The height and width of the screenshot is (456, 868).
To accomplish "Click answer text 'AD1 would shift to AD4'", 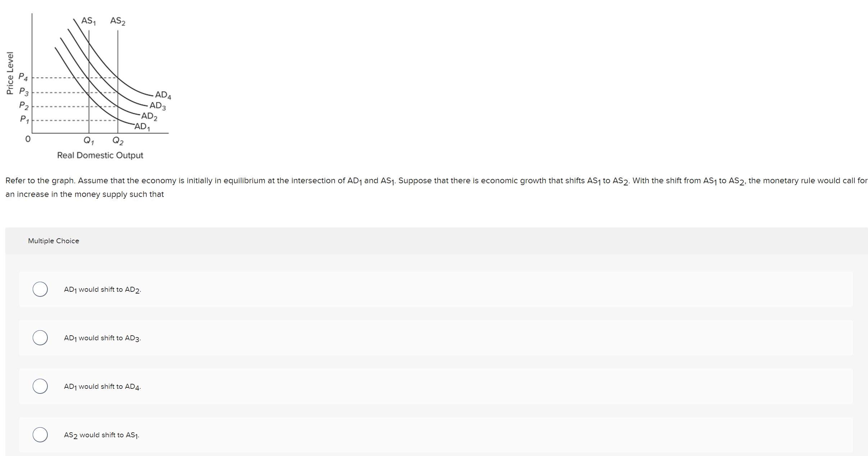I will pos(102,387).
